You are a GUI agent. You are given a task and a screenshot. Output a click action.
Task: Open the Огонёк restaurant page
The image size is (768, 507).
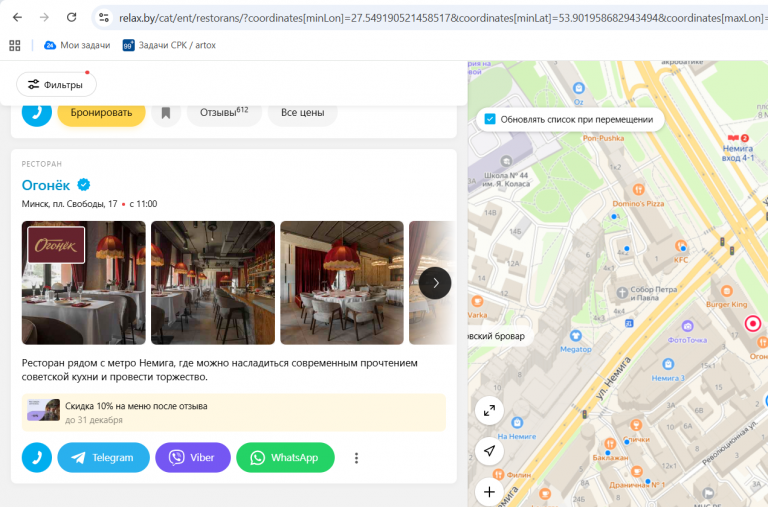(x=46, y=185)
